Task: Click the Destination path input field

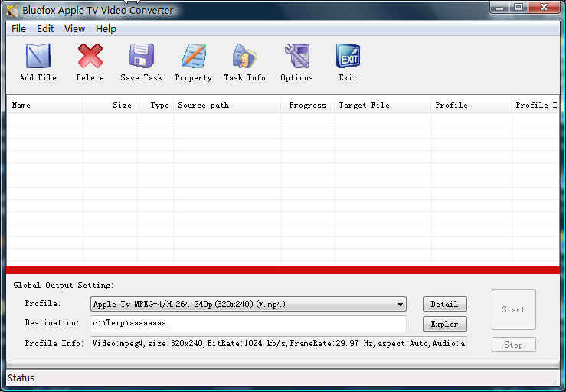Action: pos(248,323)
